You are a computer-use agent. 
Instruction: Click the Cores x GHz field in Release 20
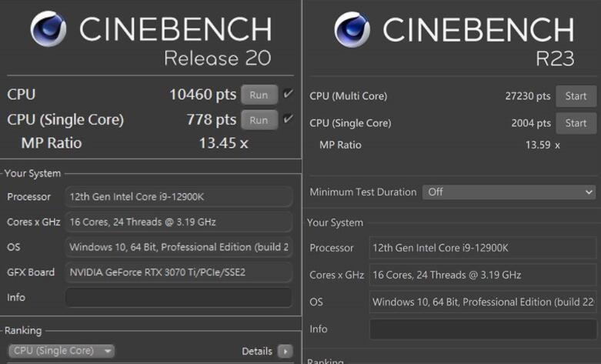(179, 222)
